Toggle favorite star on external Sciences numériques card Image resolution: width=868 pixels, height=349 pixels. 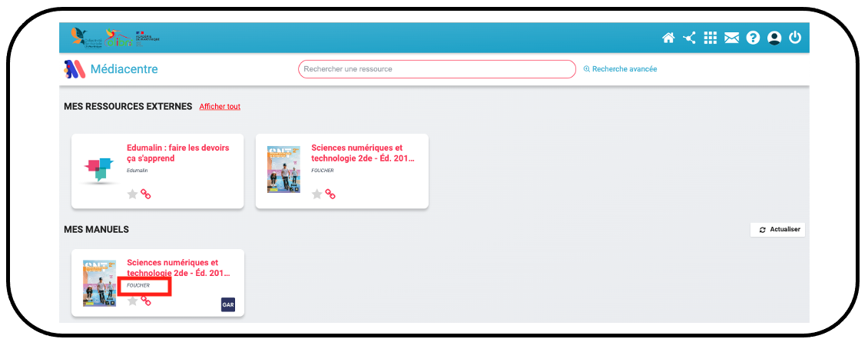pyautogui.click(x=316, y=194)
